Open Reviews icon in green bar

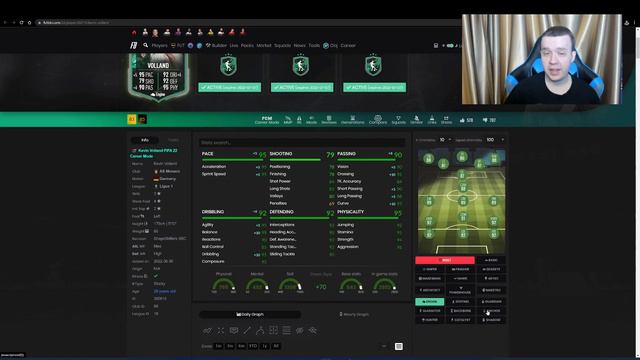[x=329, y=120]
